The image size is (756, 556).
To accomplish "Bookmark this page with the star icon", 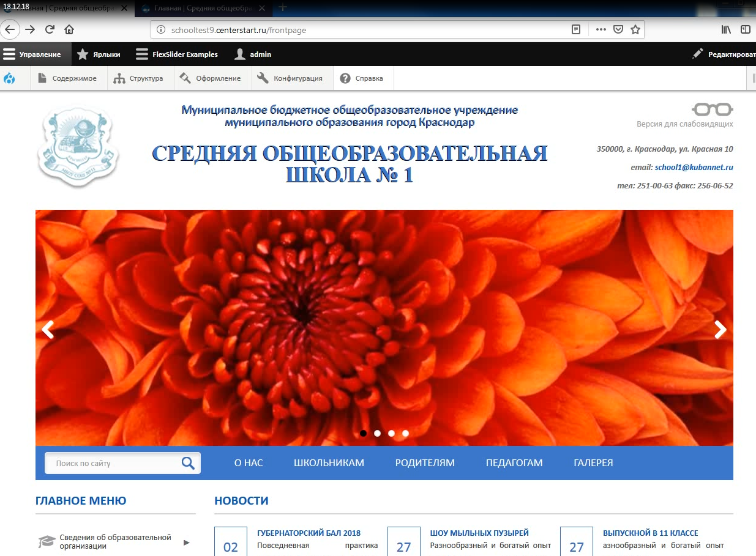I will click(635, 29).
